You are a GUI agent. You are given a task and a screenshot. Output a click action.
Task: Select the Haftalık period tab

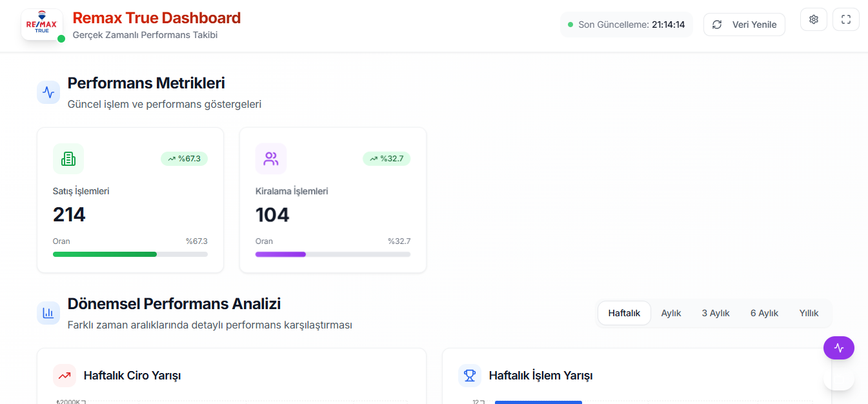624,313
